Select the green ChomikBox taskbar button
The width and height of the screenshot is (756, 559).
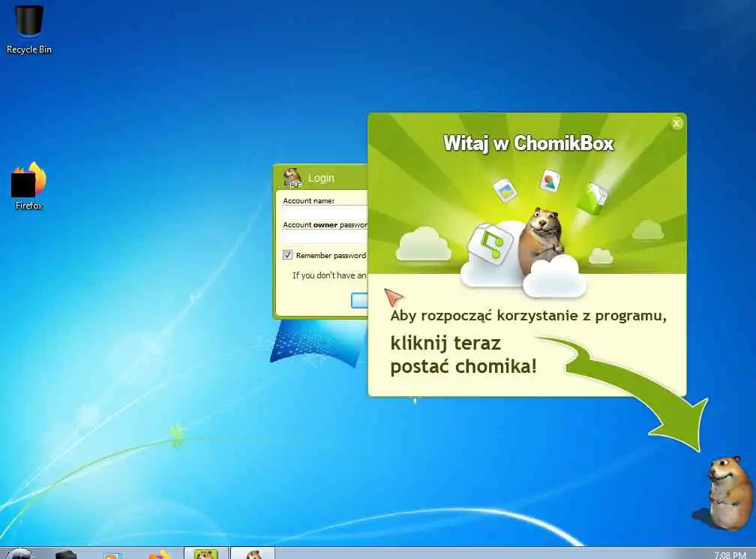click(206, 554)
